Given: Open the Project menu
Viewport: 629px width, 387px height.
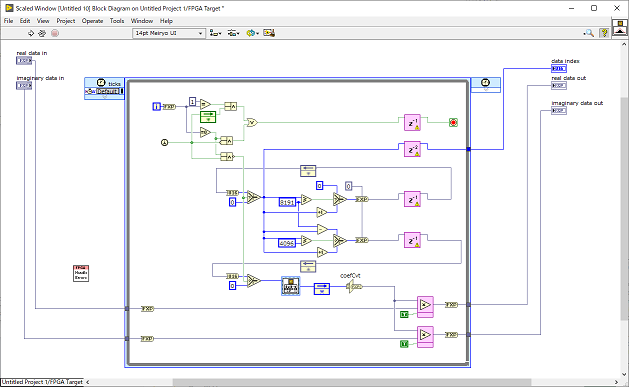Looking at the screenshot, I should [x=66, y=21].
